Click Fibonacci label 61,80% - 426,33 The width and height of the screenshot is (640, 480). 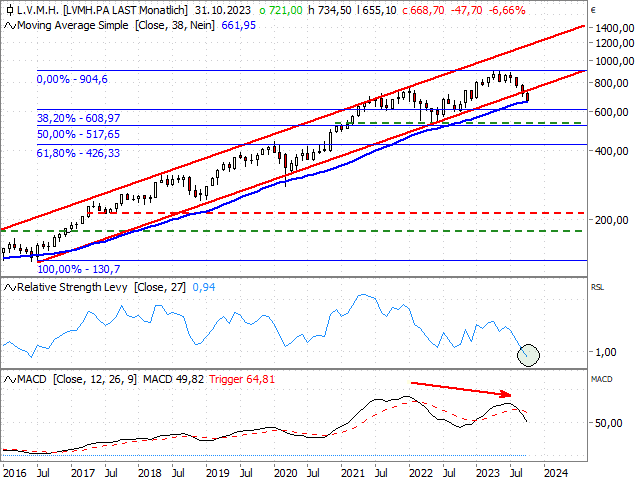78,153
